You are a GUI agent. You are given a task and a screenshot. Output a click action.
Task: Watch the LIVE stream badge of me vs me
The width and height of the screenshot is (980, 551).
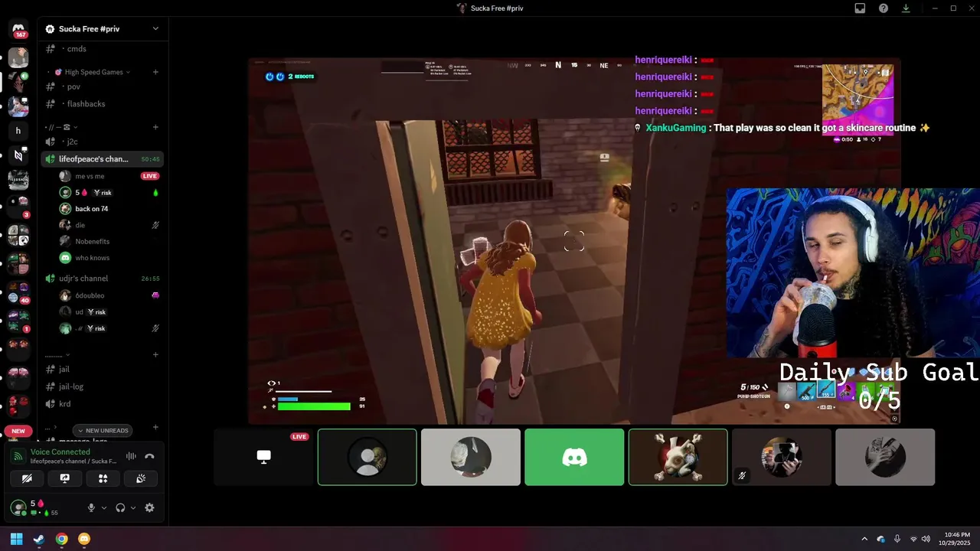(x=149, y=176)
